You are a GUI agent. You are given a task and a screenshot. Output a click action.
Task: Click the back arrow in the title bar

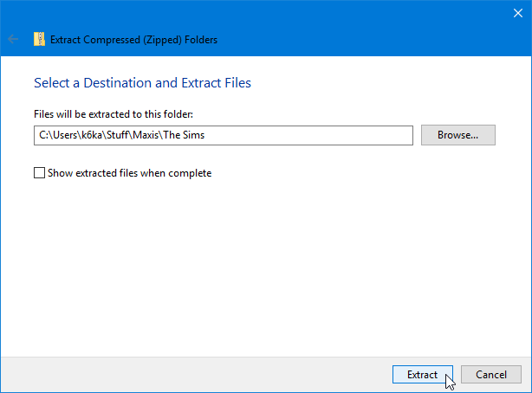point(13,39)
